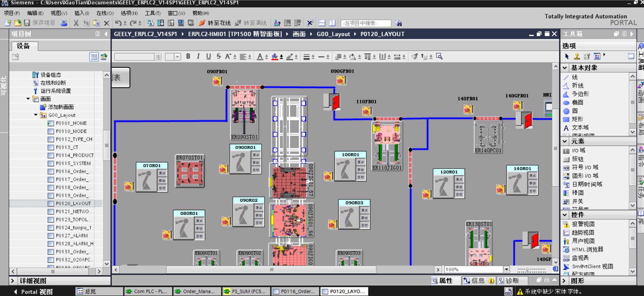Click the zoom selection magnifier icon
This screenshot has height=296, width=644.
tap(439, 56)
